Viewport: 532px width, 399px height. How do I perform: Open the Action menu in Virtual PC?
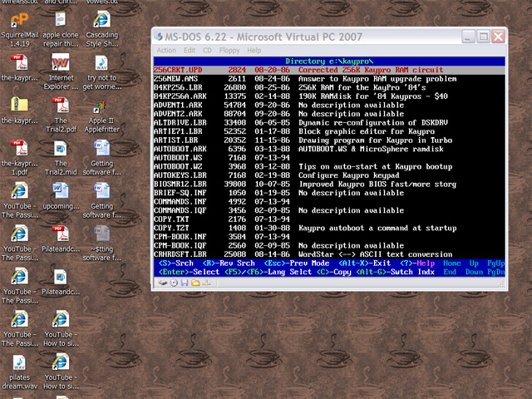click(x=166, y=50)
